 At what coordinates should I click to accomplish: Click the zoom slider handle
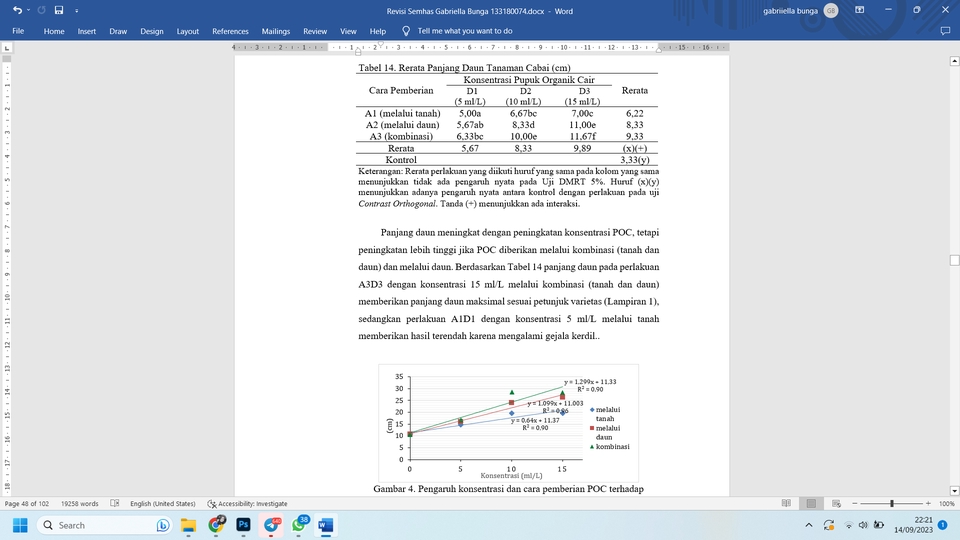tap(892, 503)
